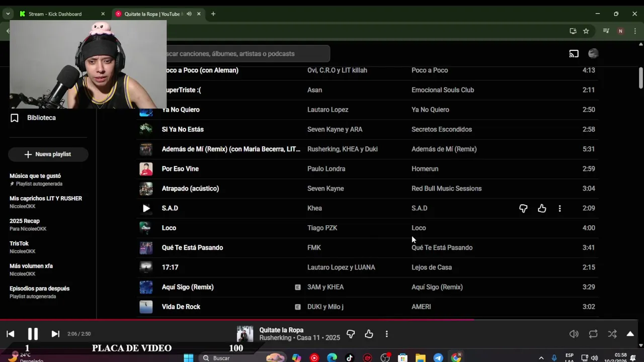Open more options for the current song in the player bar
Screen dimensions: 644x362
(386, 334)
